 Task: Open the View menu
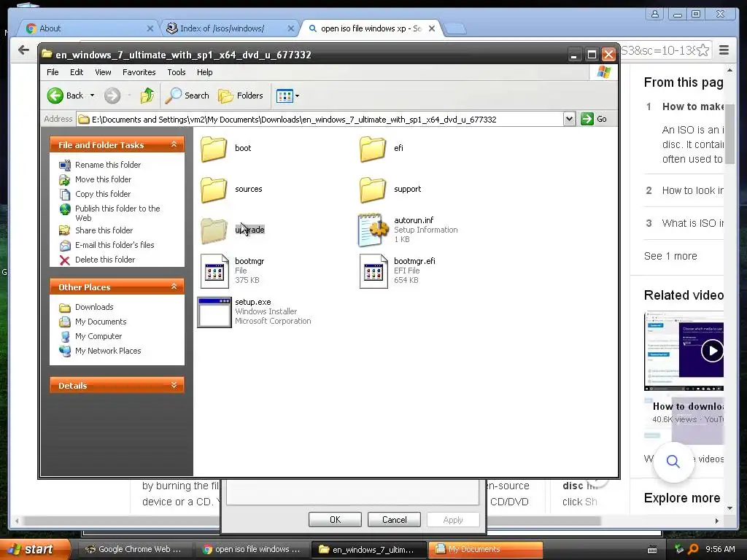click(103, 72)
